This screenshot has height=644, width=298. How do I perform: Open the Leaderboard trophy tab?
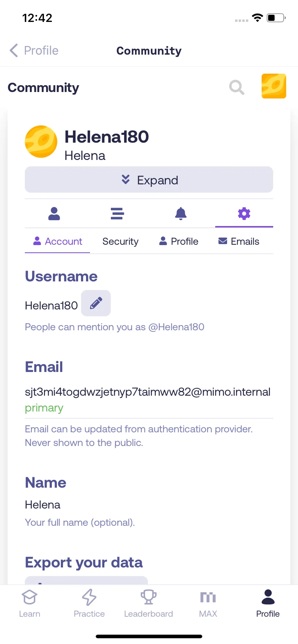(149, 604)
